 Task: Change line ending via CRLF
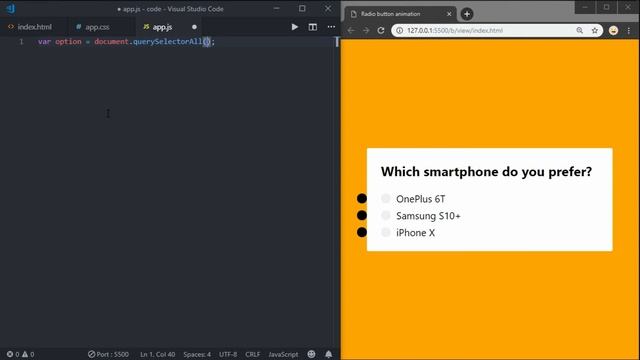coord(253,354)
